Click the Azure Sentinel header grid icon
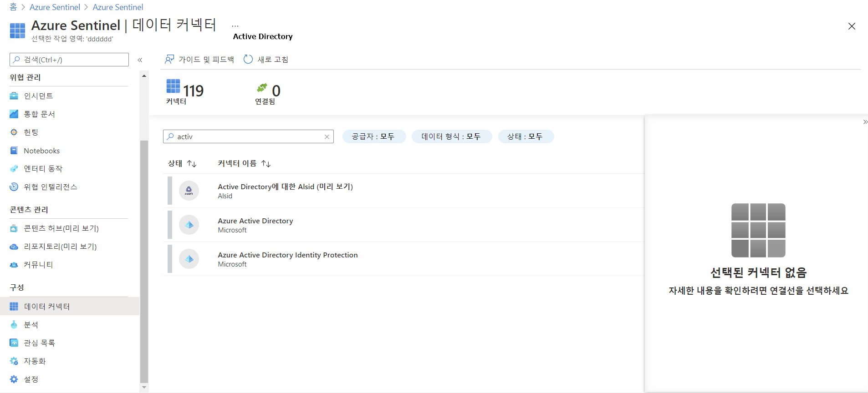The image size is (868, 393). [x=18, y=31]
